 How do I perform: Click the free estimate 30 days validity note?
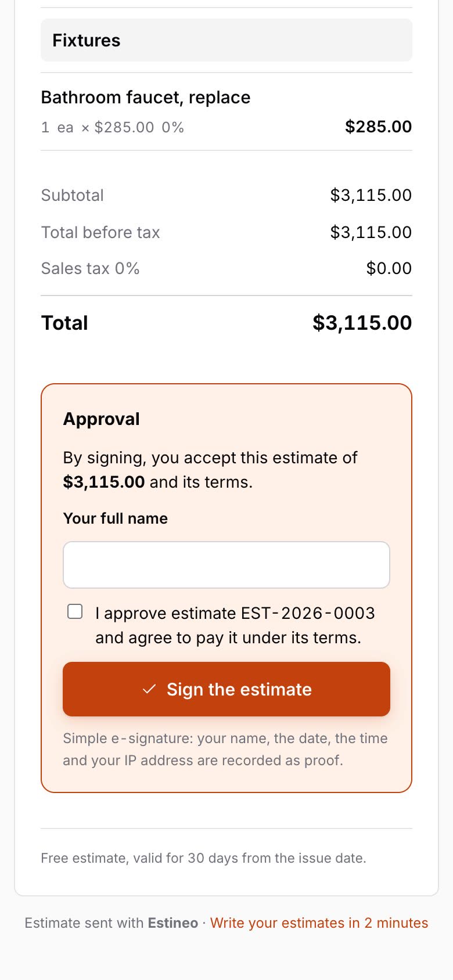(x=203, y=858)
